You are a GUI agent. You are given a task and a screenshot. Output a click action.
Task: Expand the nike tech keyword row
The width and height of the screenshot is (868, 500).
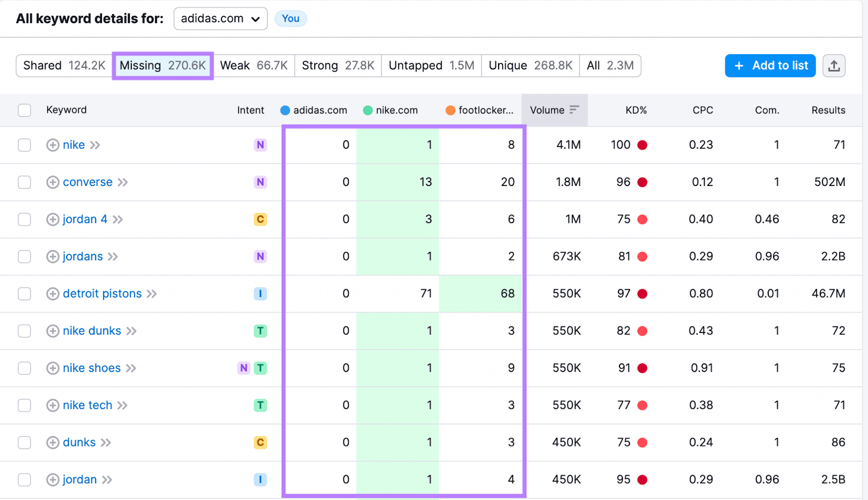click(x=52, y=405)
